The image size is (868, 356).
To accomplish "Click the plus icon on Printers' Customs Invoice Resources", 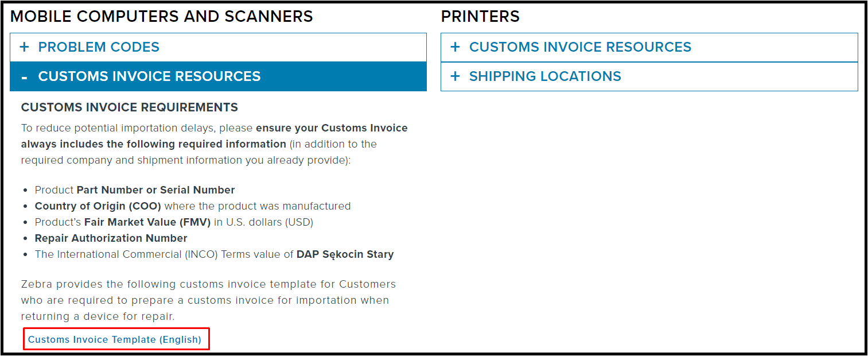I will tap(455, 47).
